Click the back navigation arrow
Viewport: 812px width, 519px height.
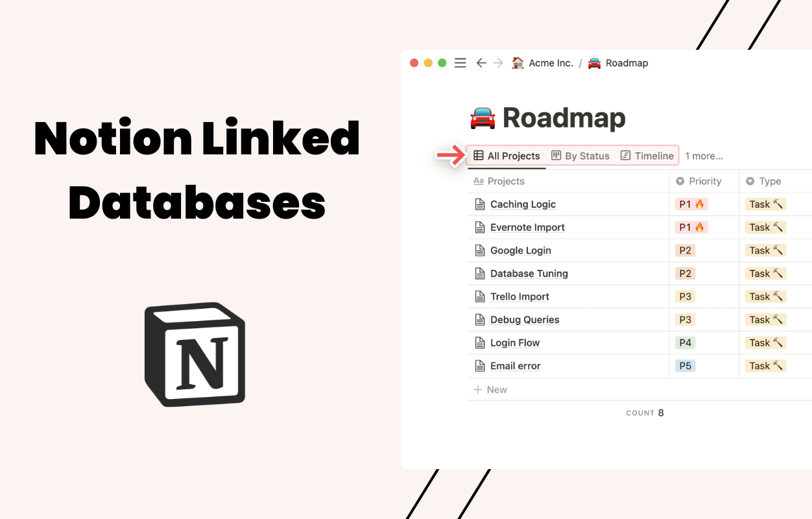pos(481,62)
